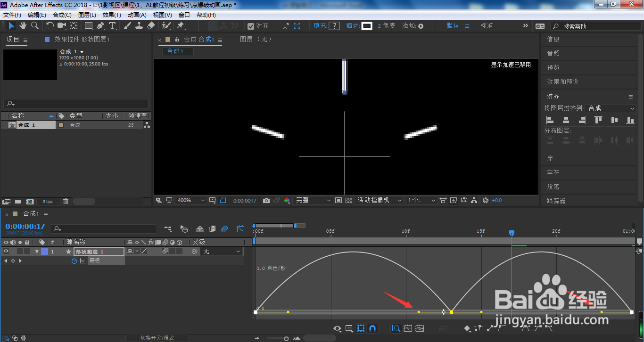
Task: Expand the toolbar overflow double chevron
Action: [x=526, y=26]
